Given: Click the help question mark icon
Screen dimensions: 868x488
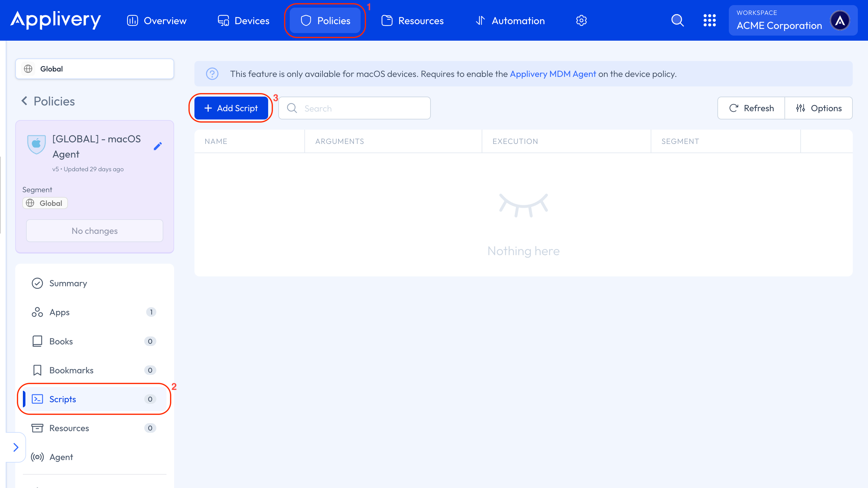Looking at the screenshot, I should click(212, 74).
